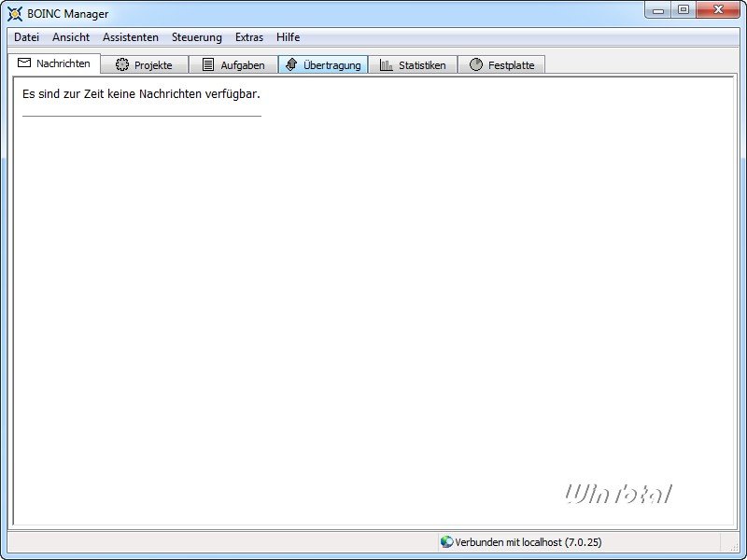Switch to the Projekte tab

coord(145,64)
